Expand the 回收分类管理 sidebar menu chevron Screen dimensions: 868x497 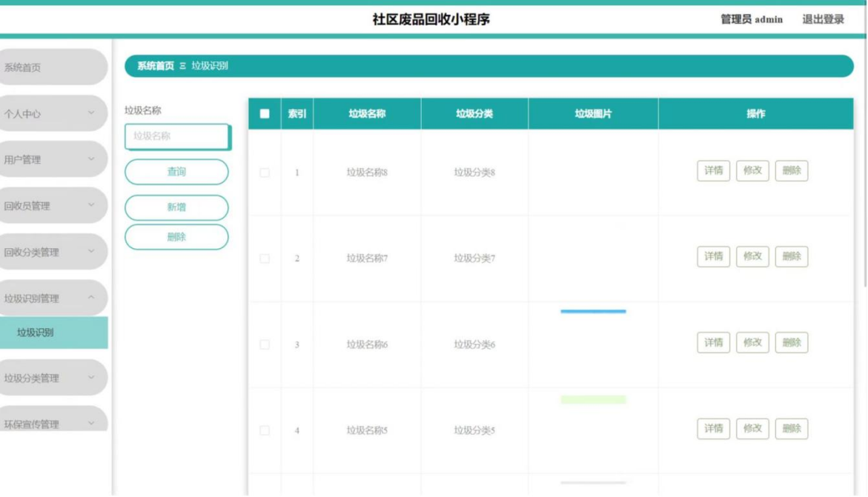(x=91, y=251)
